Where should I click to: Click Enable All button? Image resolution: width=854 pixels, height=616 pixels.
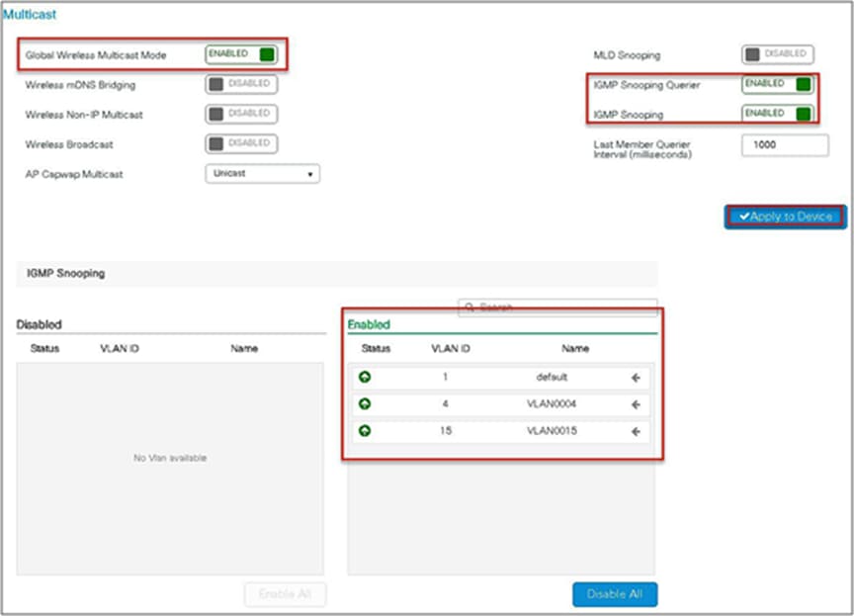tap(286, 594)
